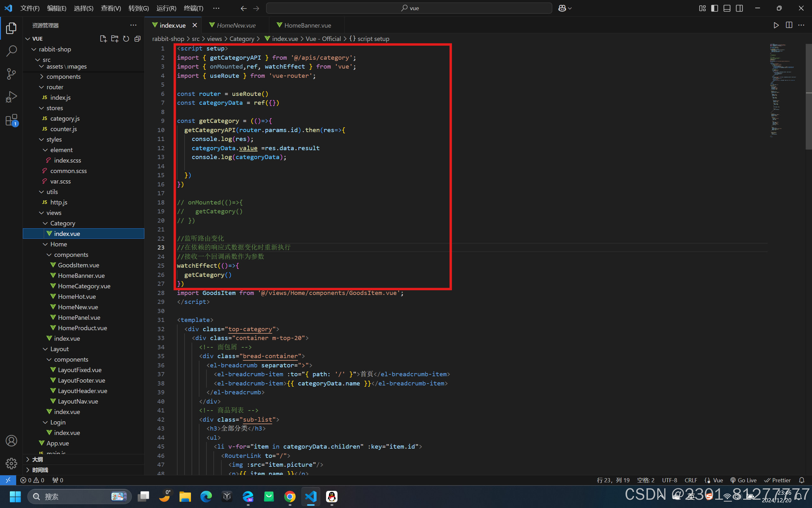The height and width of the screenshot is (508, 812).
Task: Open the 终端(T) menu
Action: pyautogui.click(x=193, y=8)
